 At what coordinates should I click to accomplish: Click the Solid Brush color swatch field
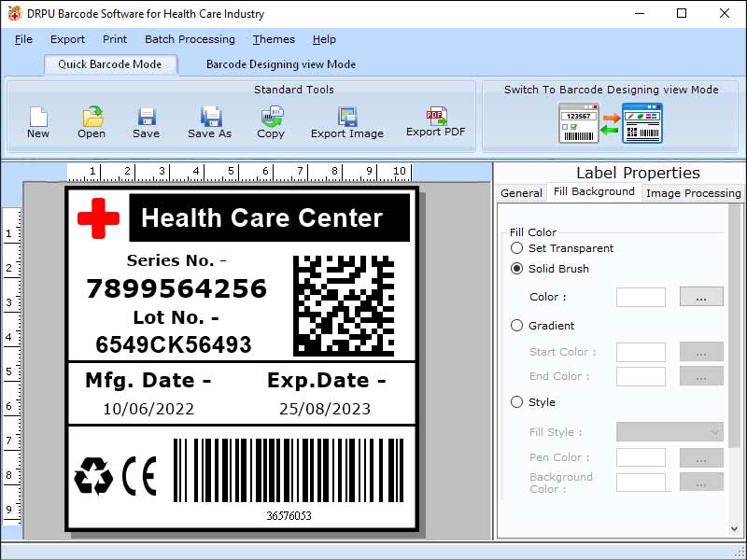click(641, 297)
